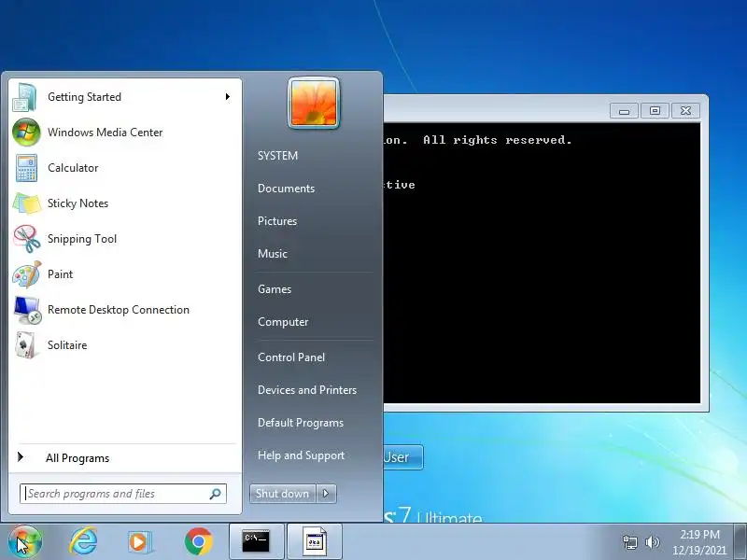The image size is (747, 560).
Task: Open Internet Explorer from taskbar
Action: tap(83, 541)
